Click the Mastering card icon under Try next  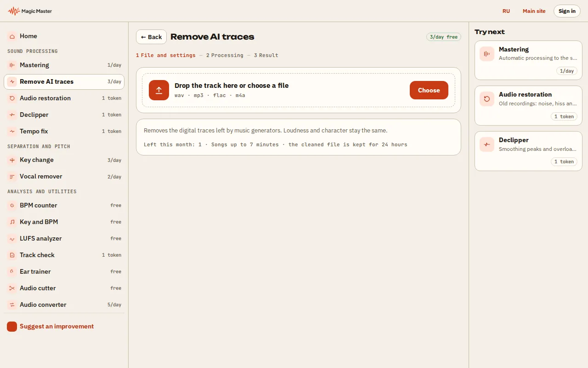pos(487,54)
